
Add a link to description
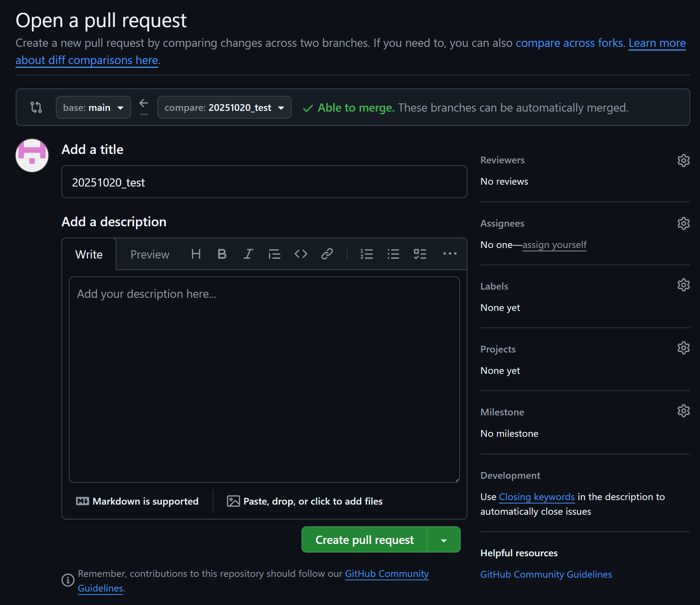(x=327, y=254)
